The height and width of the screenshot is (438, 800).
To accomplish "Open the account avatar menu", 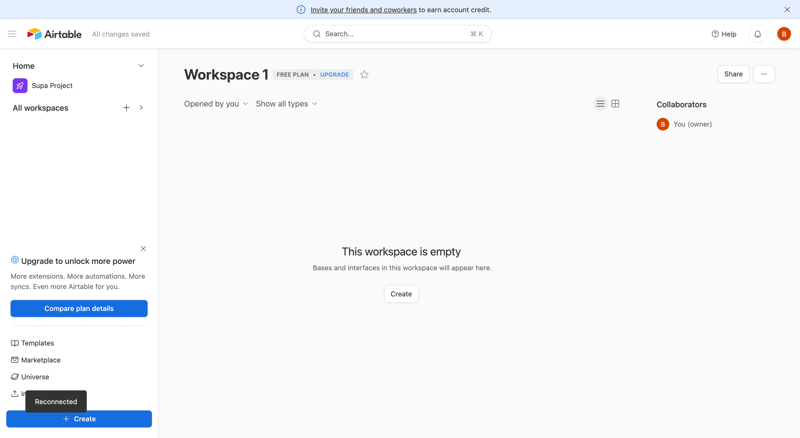I will pyautogui.click(x=784, y=34).
